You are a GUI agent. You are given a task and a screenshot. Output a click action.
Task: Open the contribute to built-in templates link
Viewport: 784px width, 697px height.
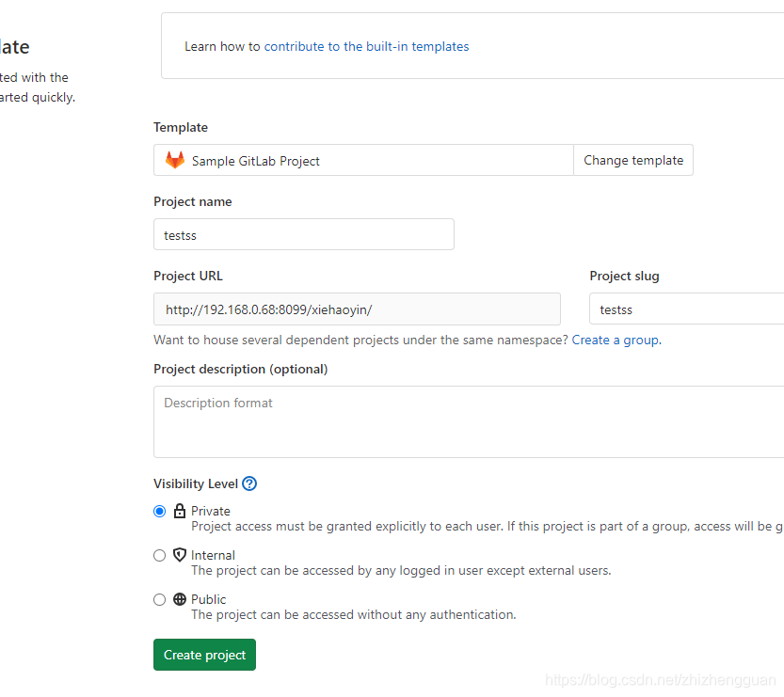366,46
